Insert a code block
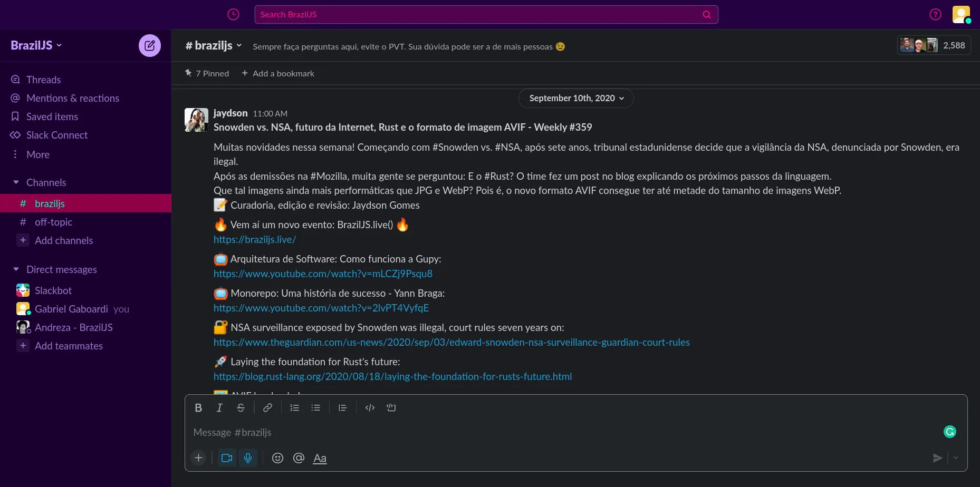This screenshot has width=980, height=487. click(391, 407)
